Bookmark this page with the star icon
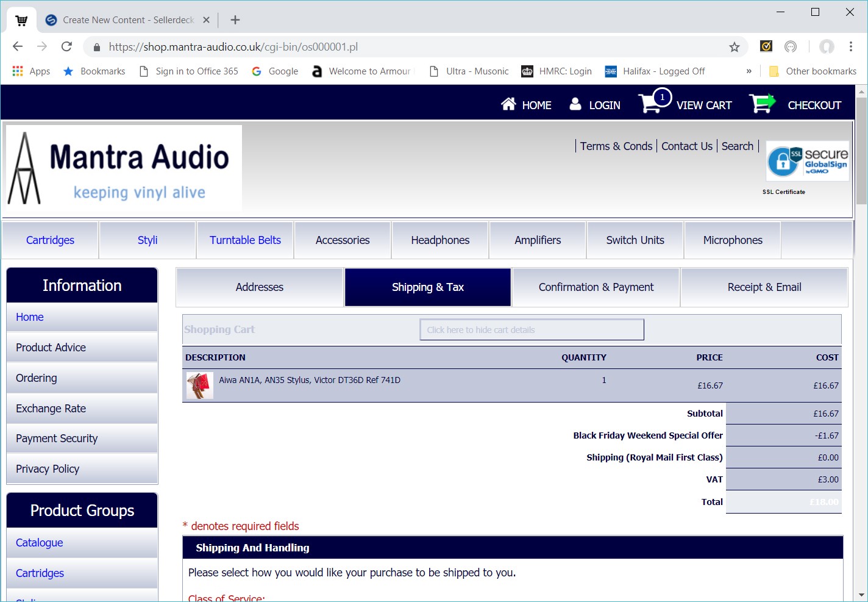This screenshot has width=868, height=602. click(735, 47)
